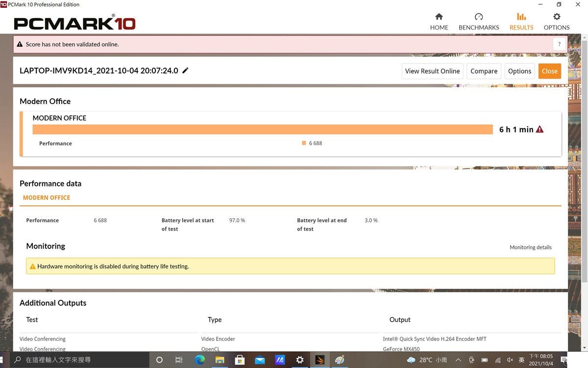Open the OPTIONS tab
This screenshot has height=368, width=588.
[557, 22]
